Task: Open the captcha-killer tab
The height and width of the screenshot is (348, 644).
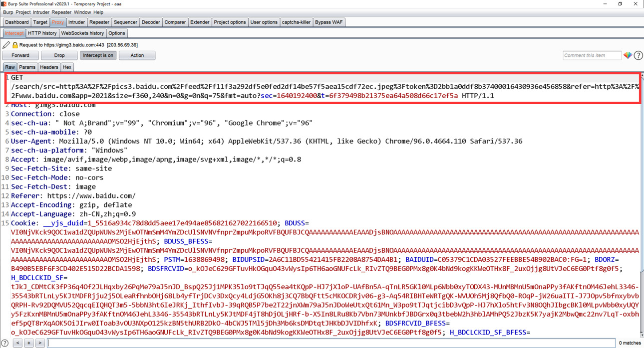Action: [296, 22]
